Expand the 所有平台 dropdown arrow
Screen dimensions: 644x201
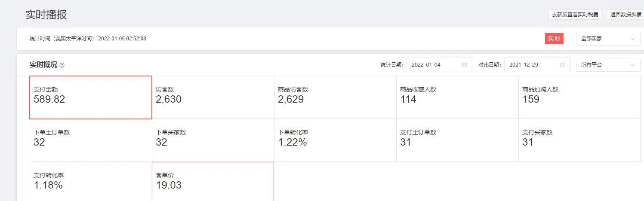[632, 65]
